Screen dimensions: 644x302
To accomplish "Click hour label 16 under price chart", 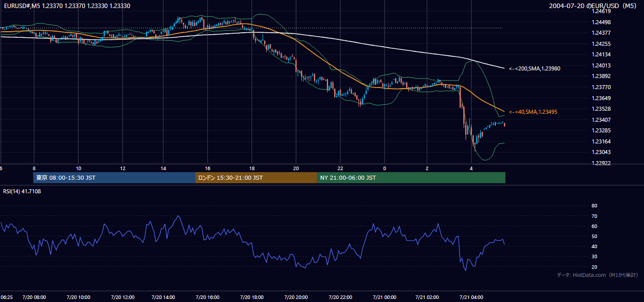I will click(208, 168).
